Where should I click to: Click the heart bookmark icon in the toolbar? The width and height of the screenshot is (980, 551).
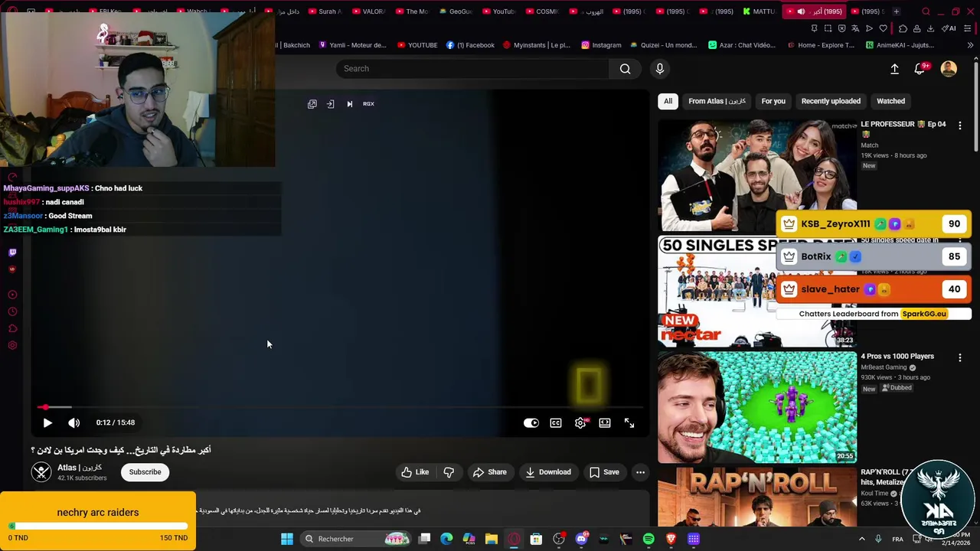coord(883,28)
